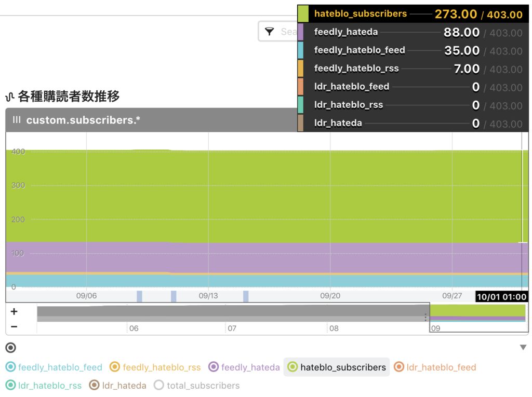Click the feedly_hateblo_rss value 7.00 in tooltip
This screenshot has height=397, width=532.
point(467,69)
